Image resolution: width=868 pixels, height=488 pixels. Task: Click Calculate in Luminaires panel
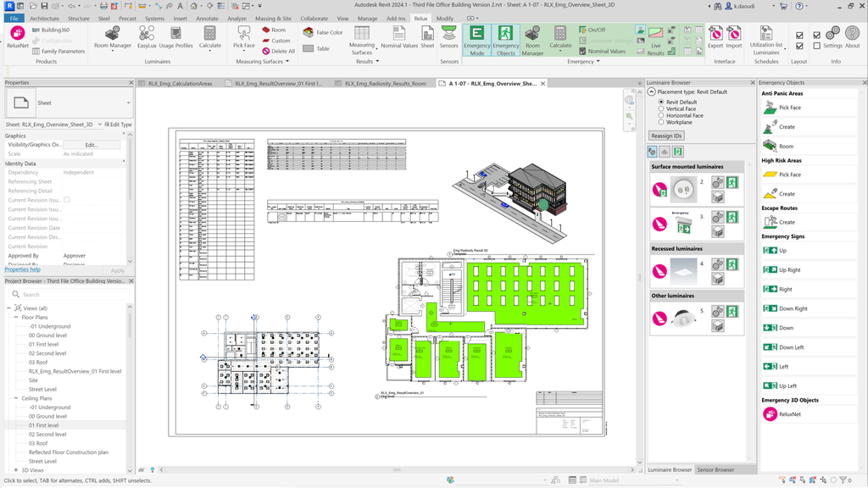coord(210,37)
